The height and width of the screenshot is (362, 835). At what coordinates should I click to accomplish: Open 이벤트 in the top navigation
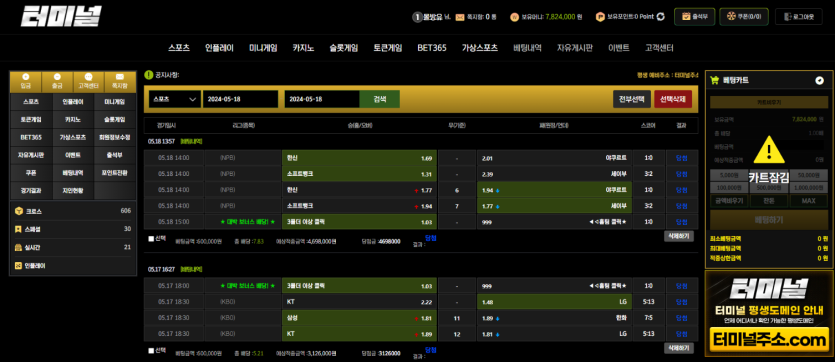click(619, 47)
